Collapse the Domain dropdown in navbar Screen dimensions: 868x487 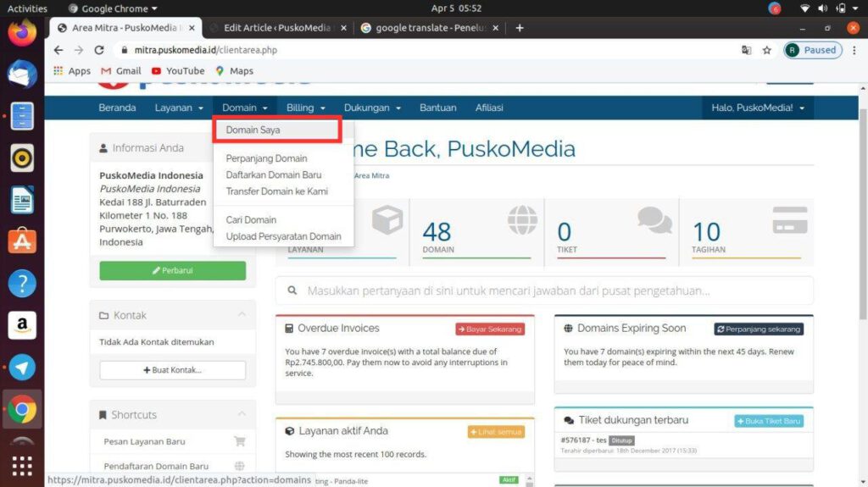tap(245, 108)
